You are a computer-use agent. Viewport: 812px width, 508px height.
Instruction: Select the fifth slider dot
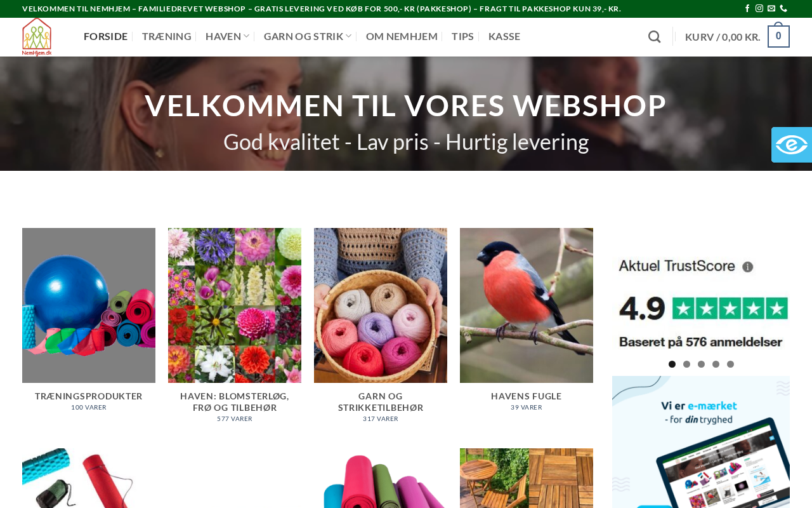coord(731,364)
